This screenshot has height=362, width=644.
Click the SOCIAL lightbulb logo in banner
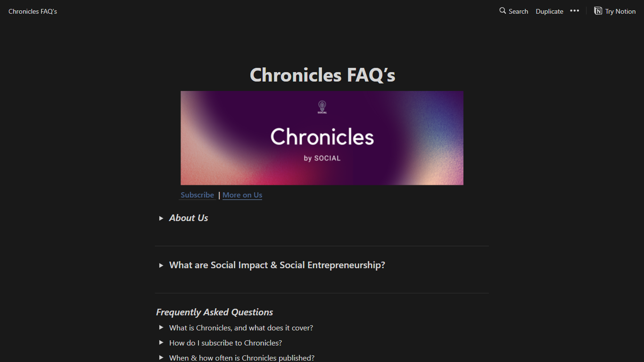pyautogui.click(x=322, y=107)
